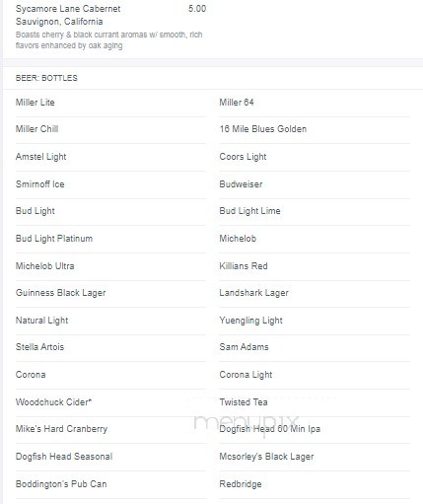This screenshot has height=504, width=423.
Task: Pick the Twisted Tea entry
Action: point(244,402)
